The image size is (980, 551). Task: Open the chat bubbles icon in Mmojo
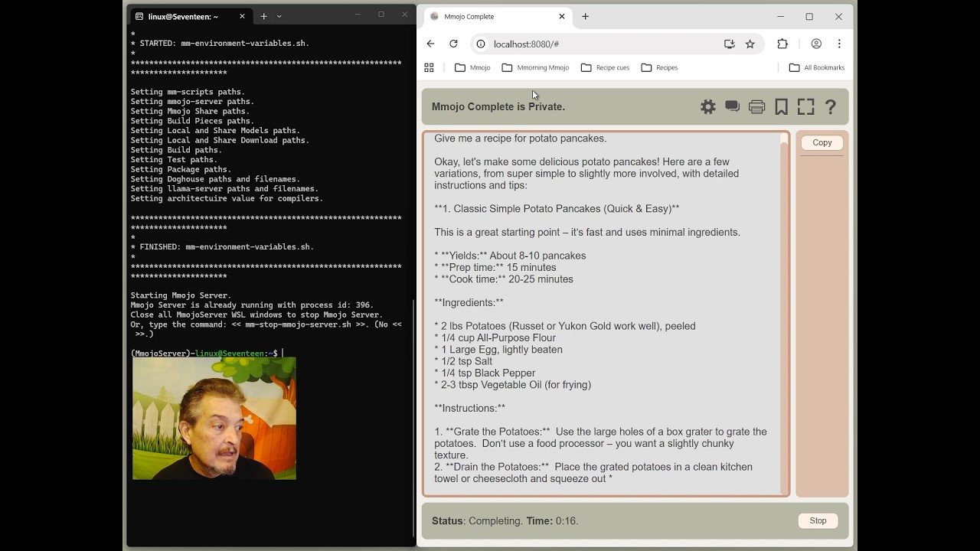point(733,107)
